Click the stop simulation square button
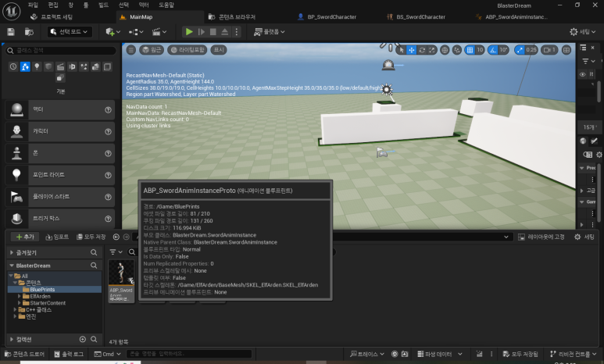Viewport: 604px width, 364px height. [x=213, y=32]
